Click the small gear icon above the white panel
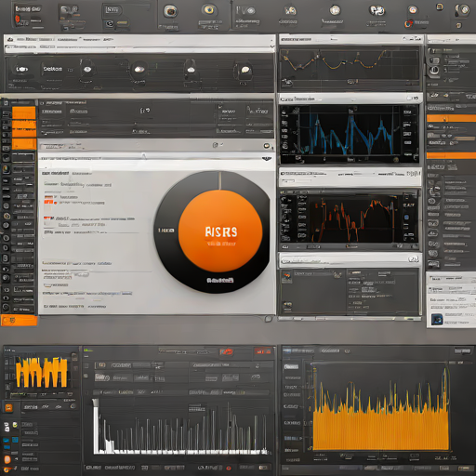Viewport: 476px width, 476px height. point(215,145)
